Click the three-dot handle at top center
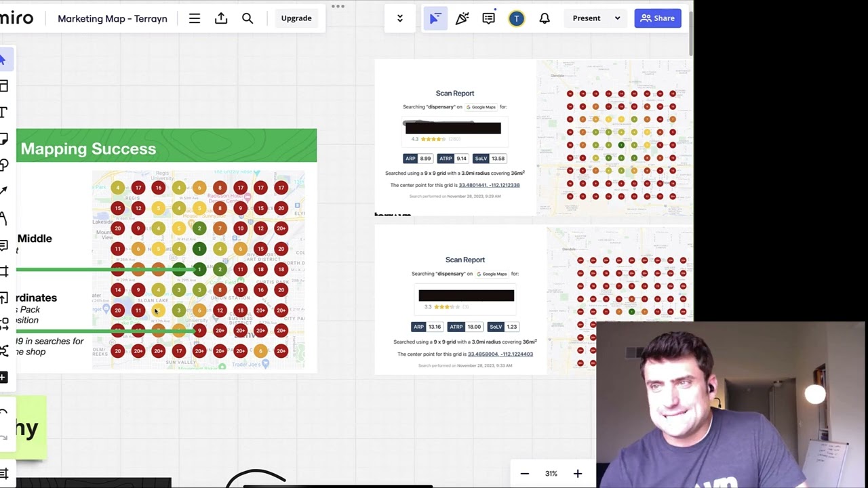The height and width of the screenshot is (488, 868). [x=338, y=6]
